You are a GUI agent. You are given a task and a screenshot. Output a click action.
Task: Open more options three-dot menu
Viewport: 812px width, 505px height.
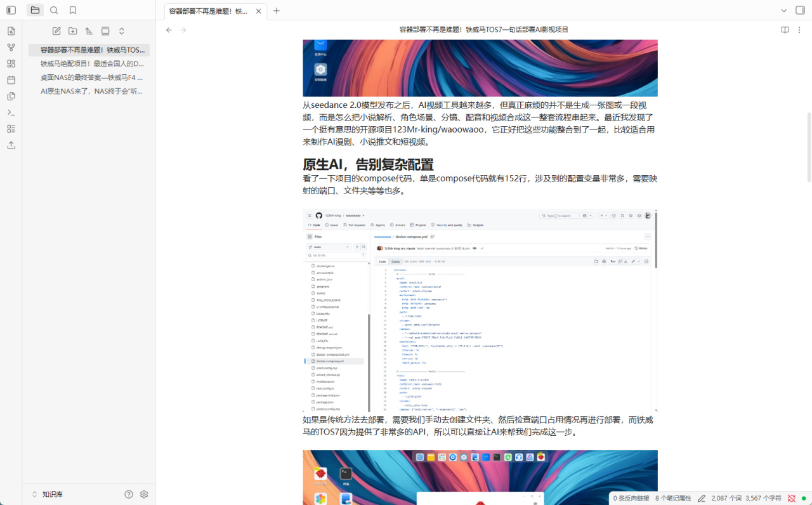800,30
